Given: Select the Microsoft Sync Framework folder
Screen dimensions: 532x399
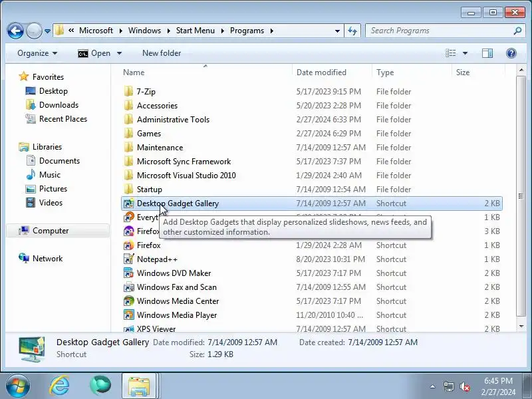Looking at the screenshot, I should (184, 161).
